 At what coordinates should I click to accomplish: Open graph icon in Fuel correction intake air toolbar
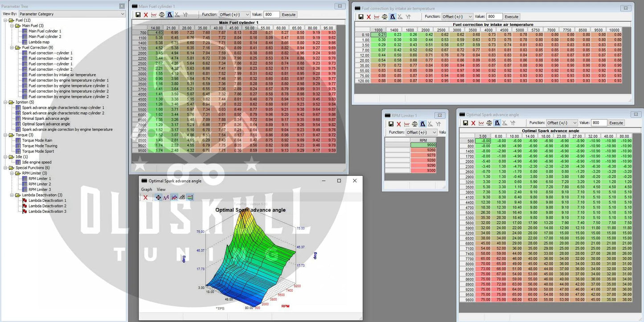[377, 17]
